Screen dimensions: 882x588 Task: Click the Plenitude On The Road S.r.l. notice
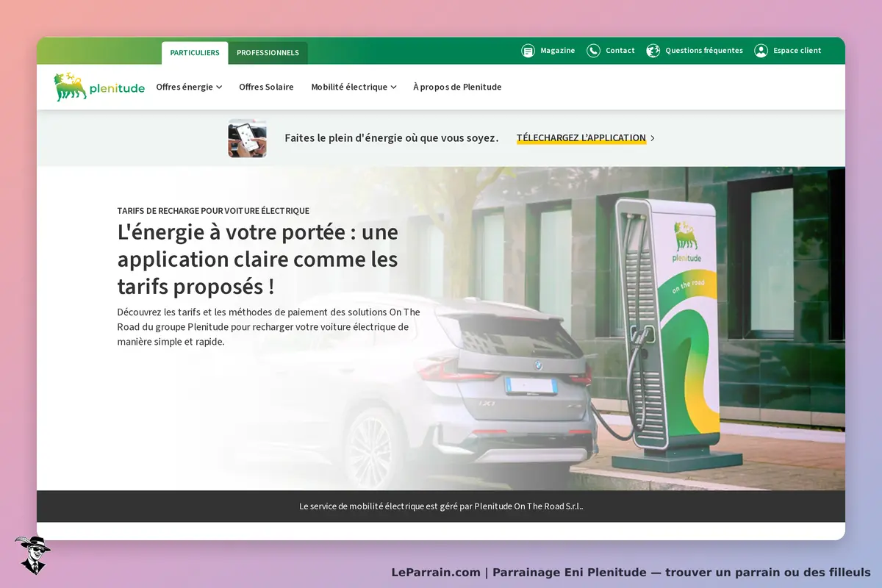click(x=441, y=506)
